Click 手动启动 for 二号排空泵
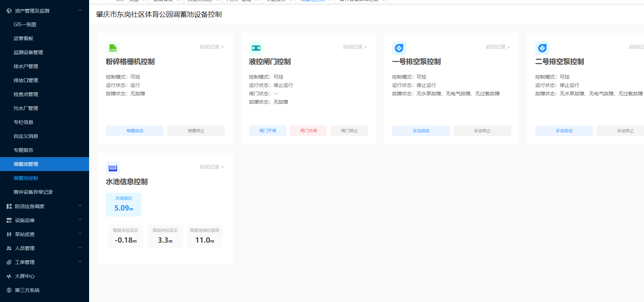The height and width of the screenshot is (302, 644). pos(564,131)
